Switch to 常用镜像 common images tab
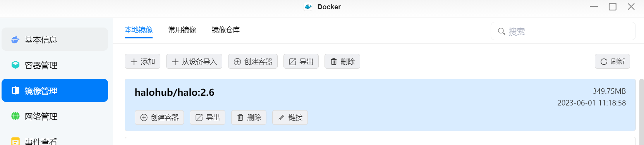This screenshot has height=145, width=644. click(182, 30)
